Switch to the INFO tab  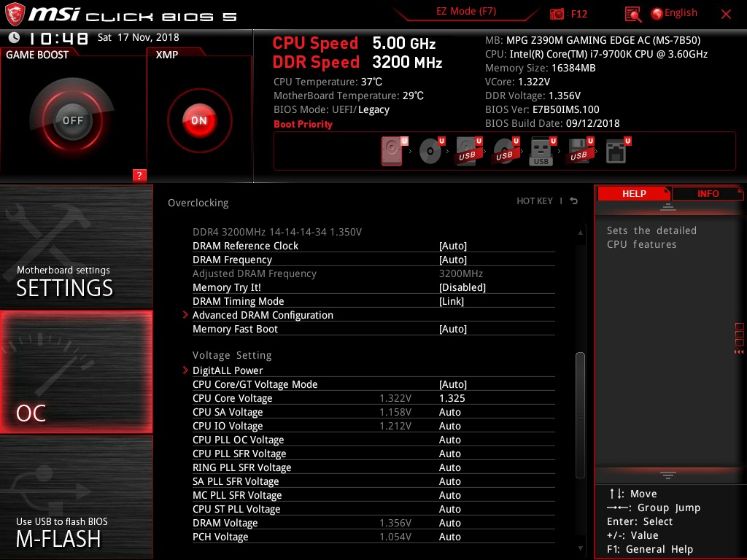coord(708,193)
